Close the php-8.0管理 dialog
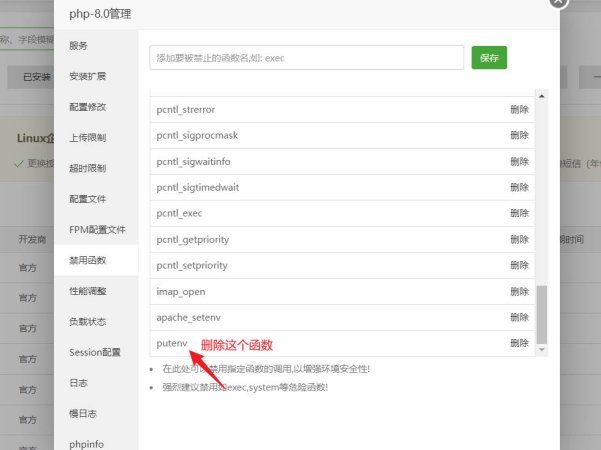Viewport: 601px width, 450px height. coord(558,2)
